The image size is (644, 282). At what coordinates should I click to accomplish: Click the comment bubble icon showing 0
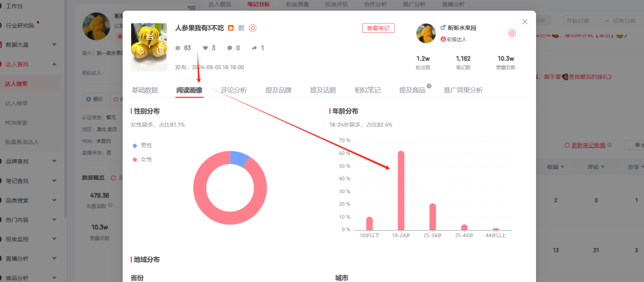click(x=230, y=48)
